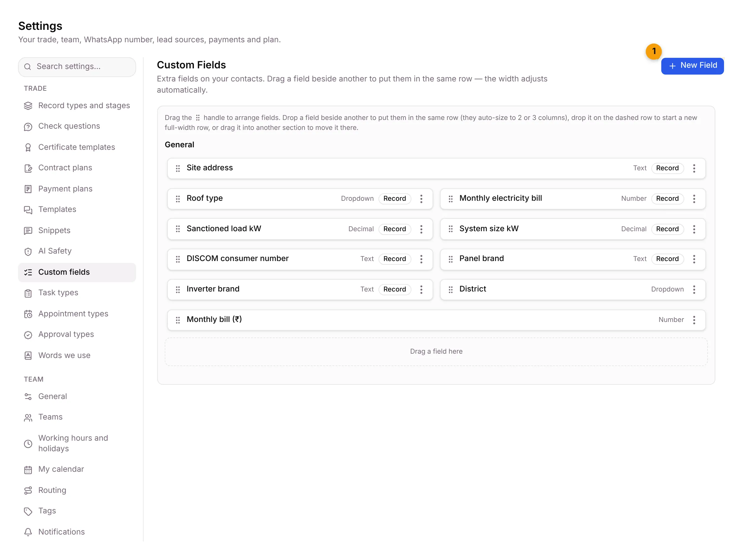Click the drag handle for Site address
This screenshot has width=752, height=560.
click(x=177, y=168)
